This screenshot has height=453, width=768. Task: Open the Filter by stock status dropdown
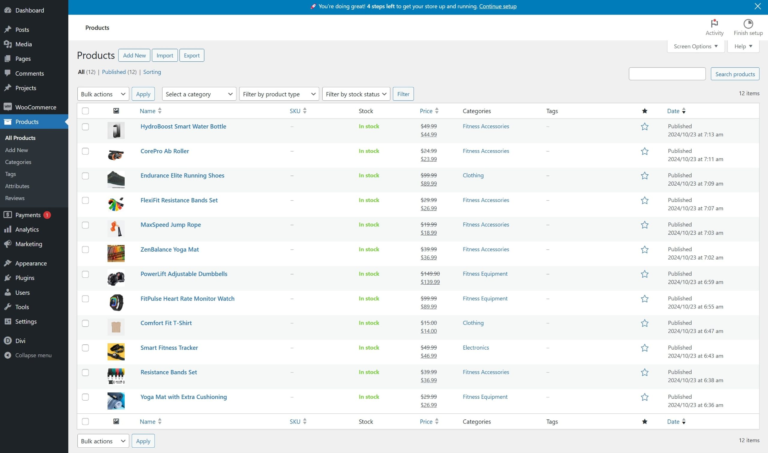click(x=355, y=94)
